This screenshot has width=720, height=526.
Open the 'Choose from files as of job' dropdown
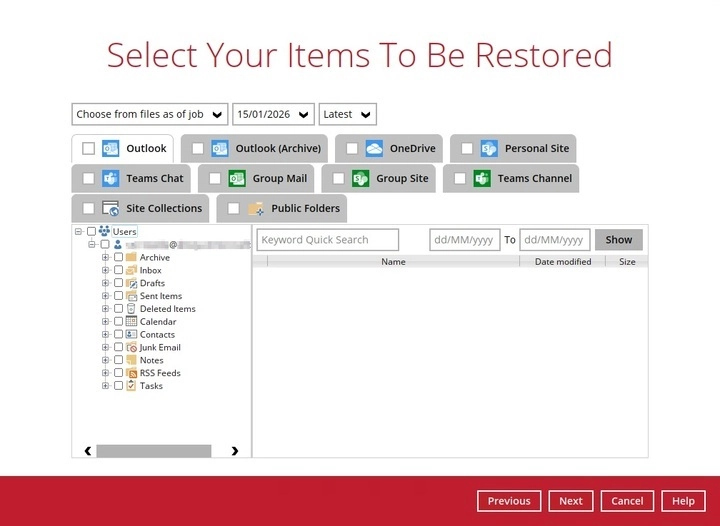click(150, 114)
